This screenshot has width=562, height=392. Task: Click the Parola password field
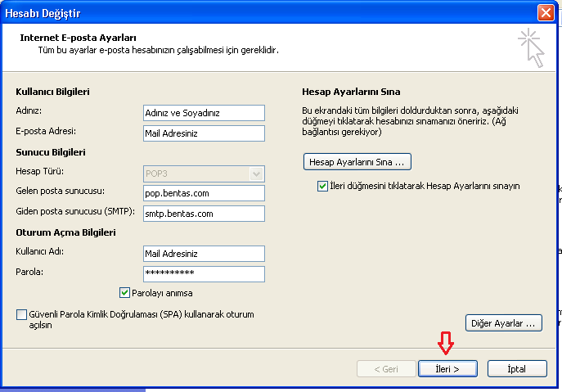pos(204,274)
